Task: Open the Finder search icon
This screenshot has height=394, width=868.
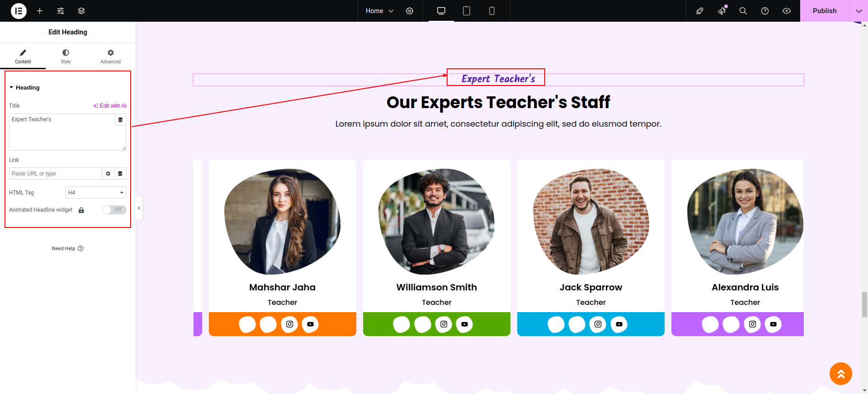Action: coord(743,11)
